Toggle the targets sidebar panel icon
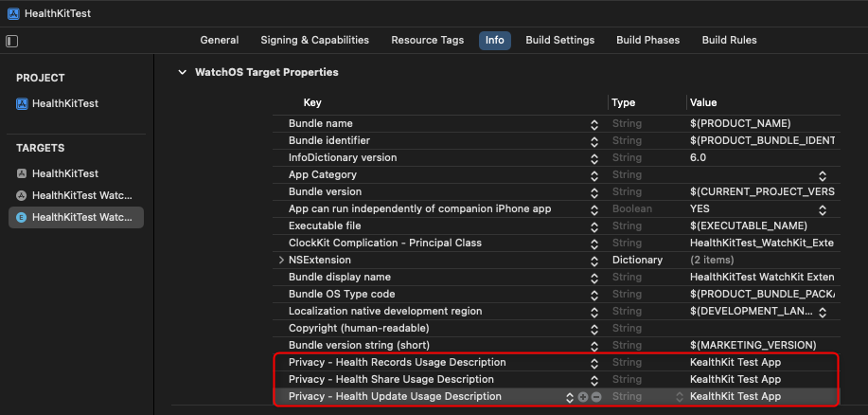 (x=12, y=41)
